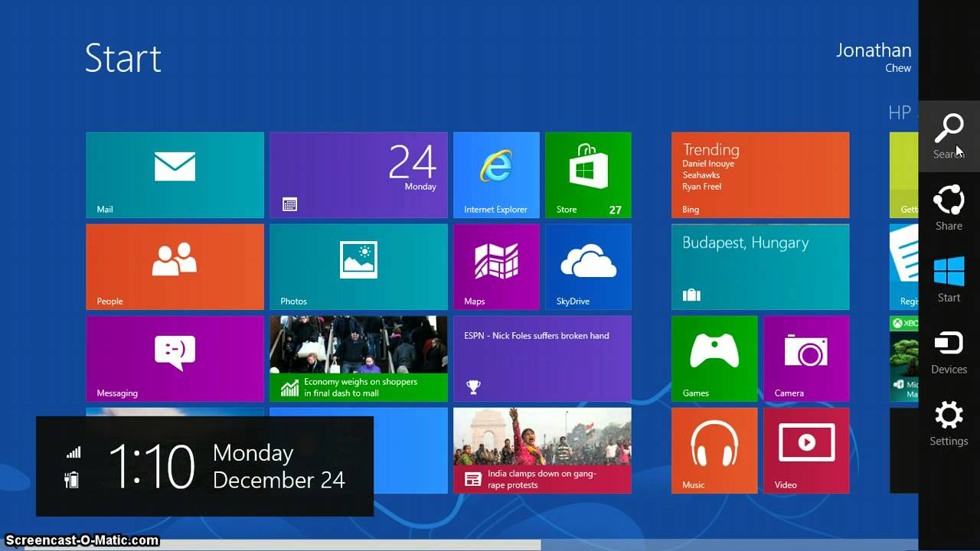Open the Music tile
This screenshot has height=551, width=980.
[x=714, y=451]
